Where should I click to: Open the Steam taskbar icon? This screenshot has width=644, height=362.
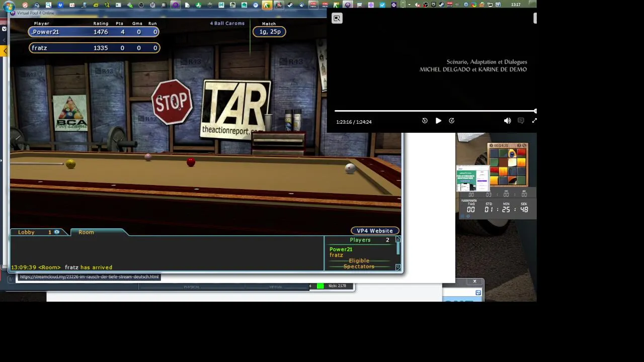290,5
